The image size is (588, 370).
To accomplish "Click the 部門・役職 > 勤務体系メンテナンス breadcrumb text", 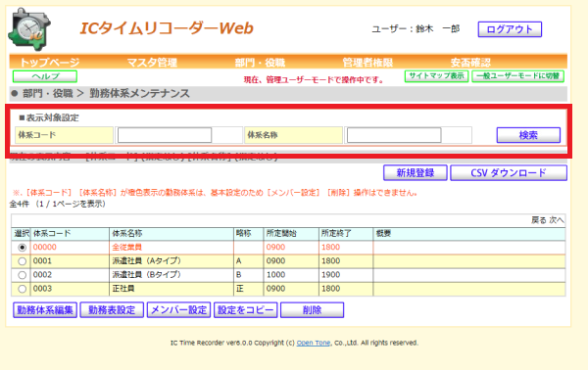I will click(x=106, y=94).
